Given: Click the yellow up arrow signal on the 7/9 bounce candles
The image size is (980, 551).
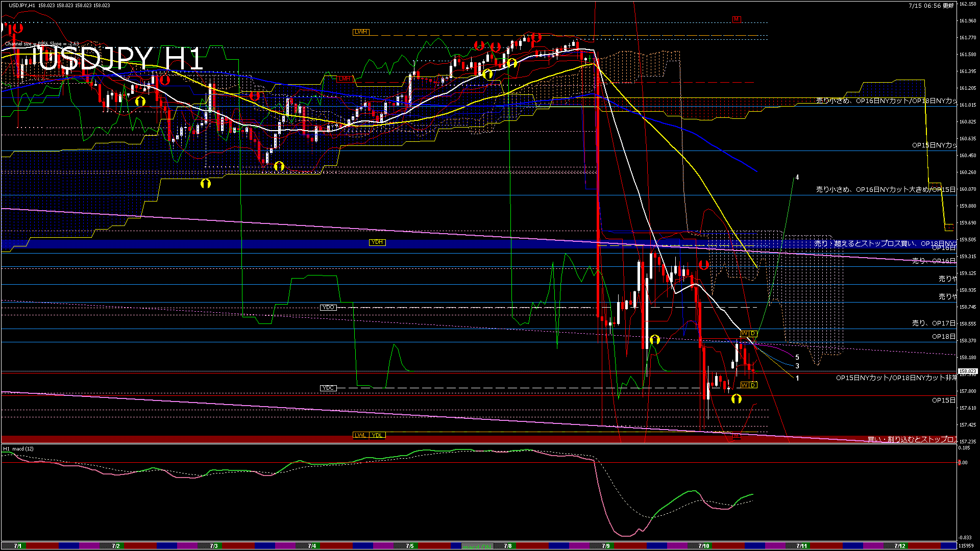Looking at the screenshot, I should click(655, 340).
